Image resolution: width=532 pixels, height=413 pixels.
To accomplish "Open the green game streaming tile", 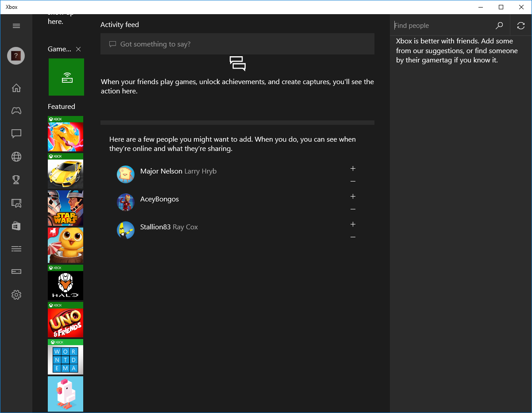I will coord(66,77).
